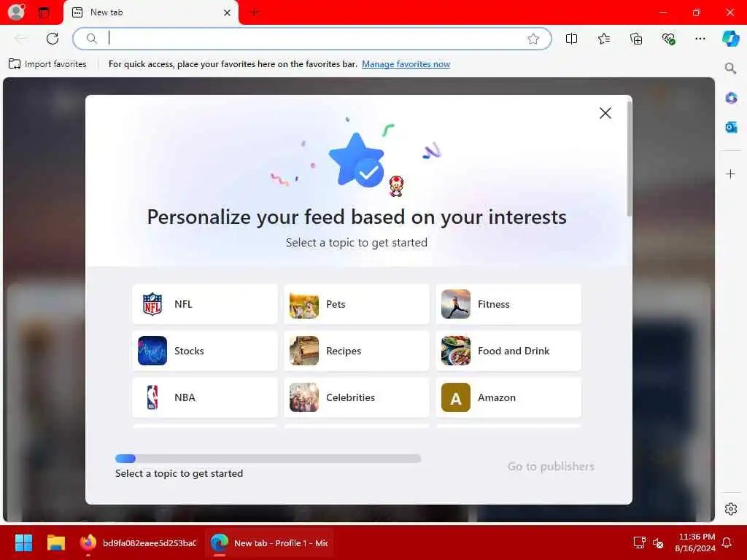The width and height of the screenshot is (747, 560).
Task: Refresh the page
Action: pos(53,39)
